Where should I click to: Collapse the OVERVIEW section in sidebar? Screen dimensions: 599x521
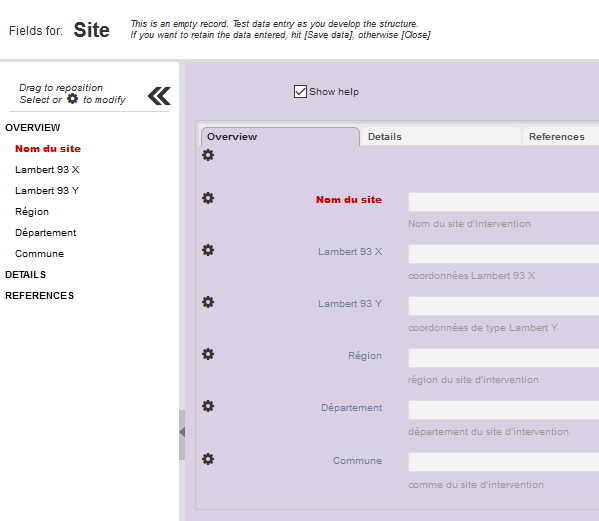point(32,128)
